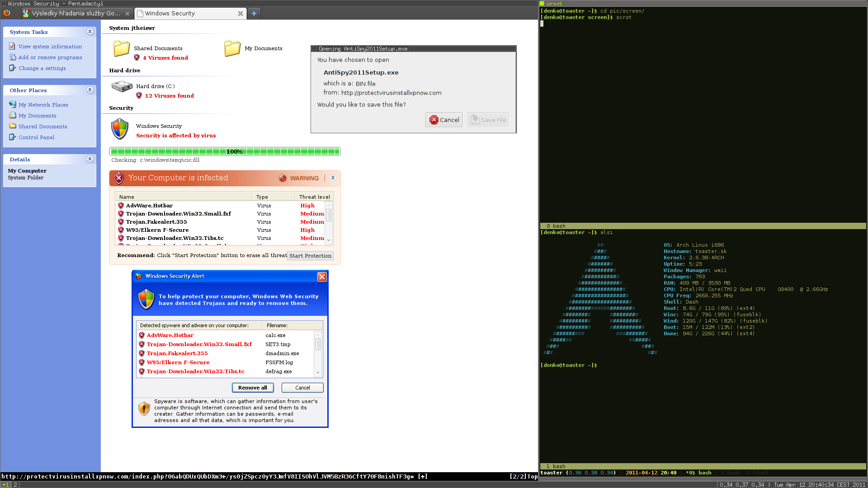Collapse the Your Computer is infected panel
The image size is (868, 488).
(x=333, y=178)
